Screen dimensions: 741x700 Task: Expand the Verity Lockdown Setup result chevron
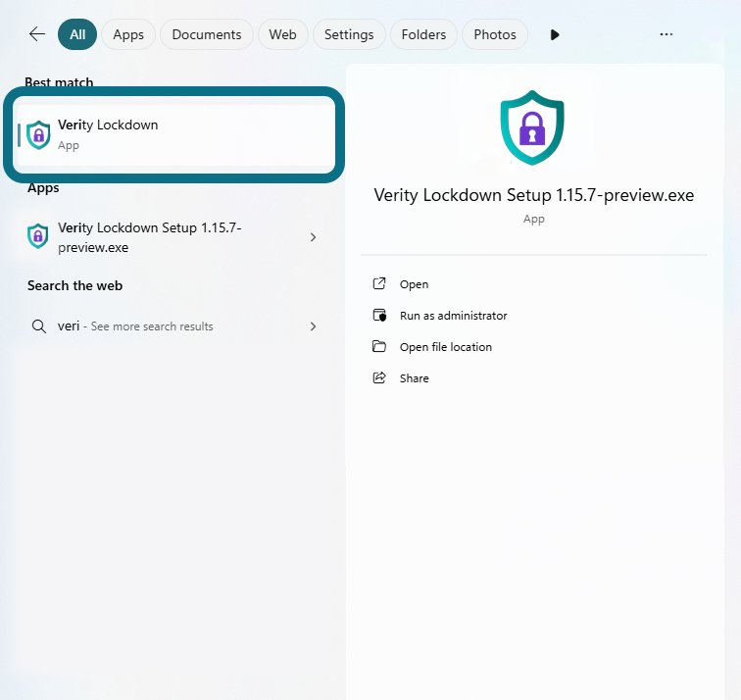313,237
